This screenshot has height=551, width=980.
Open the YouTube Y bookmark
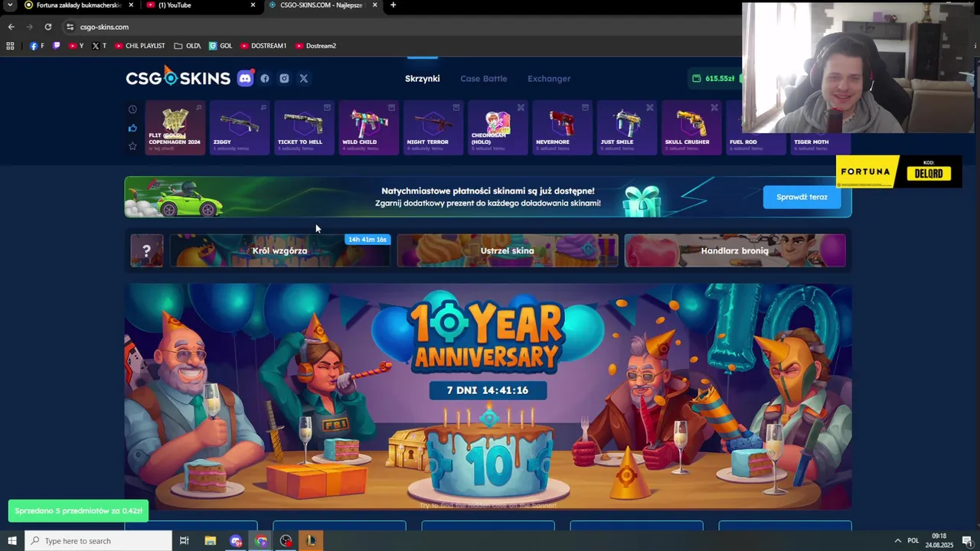(76, 46)
